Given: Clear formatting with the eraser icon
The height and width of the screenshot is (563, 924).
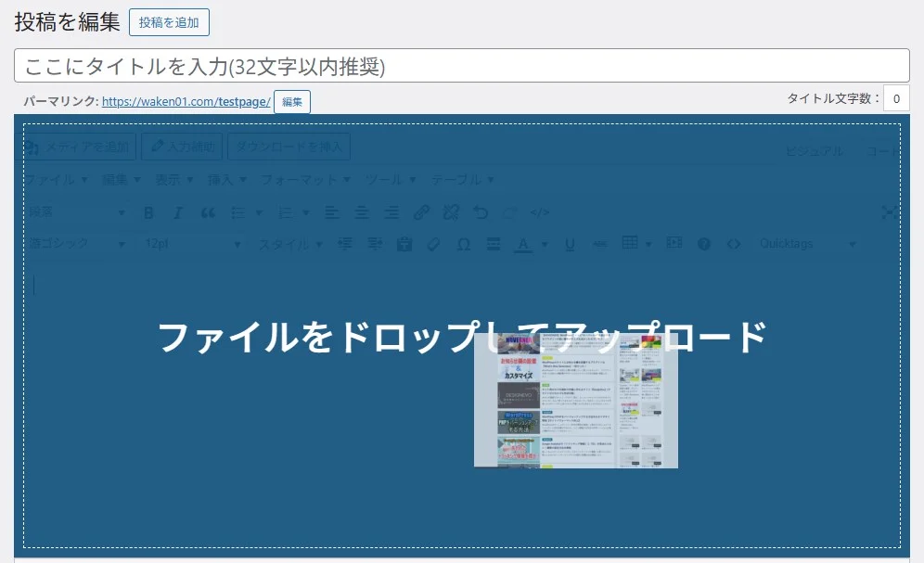Looking at the screenshot, I should click(x=434, y=244).
